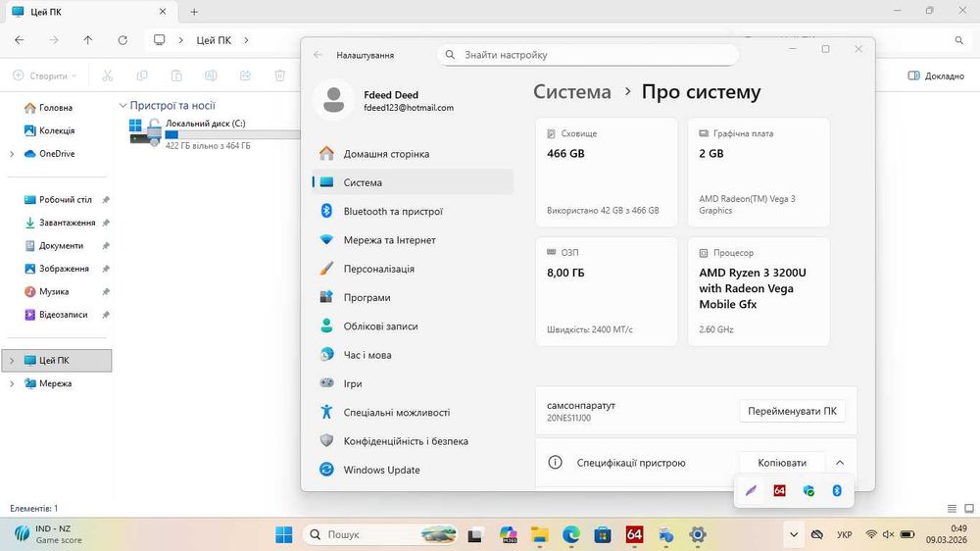Click Перейменувати ПК button
The image size is (980, 551).
792,411
